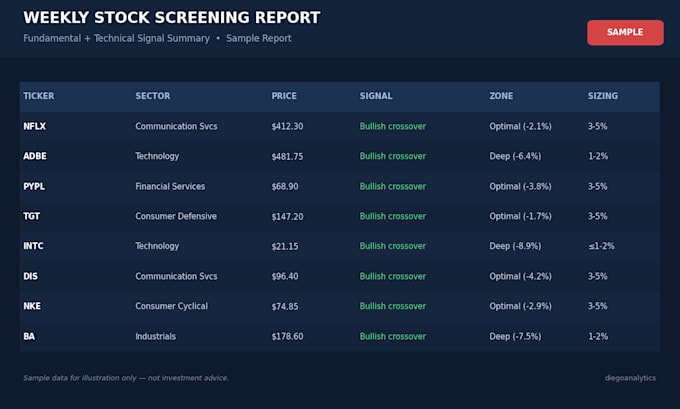
Task: Click the Fundamental + Technical Signal Summary subtitle
Action: [117, 38]
